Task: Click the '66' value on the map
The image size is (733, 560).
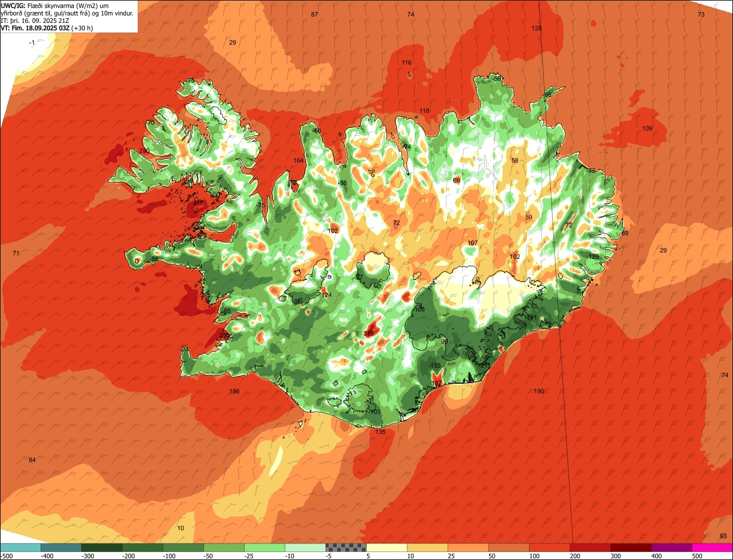Action: point(317,131)
